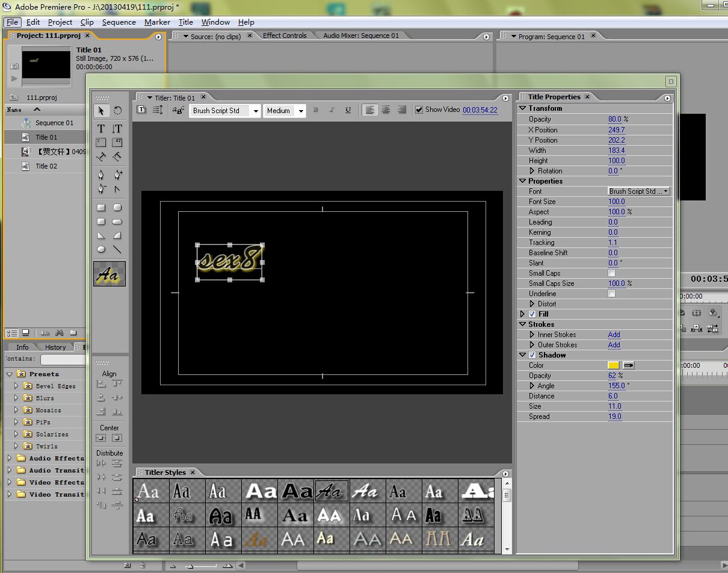The width and height of the screenshot is (728, 573).
Task: Select the horizontal Type tool
Action: [x=101, y=128]
